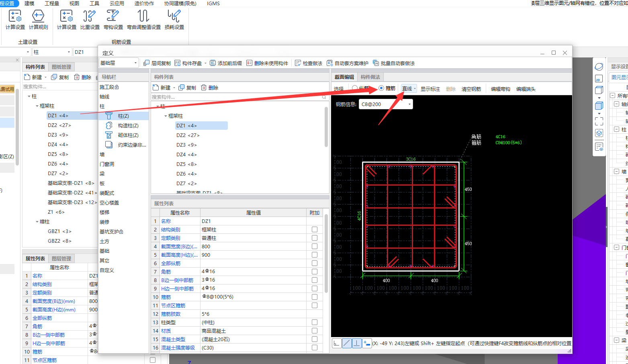The image size is (628, 364).
Task: Open 弯钩设置 ribbon icon
Action: (x=113, y=19)
